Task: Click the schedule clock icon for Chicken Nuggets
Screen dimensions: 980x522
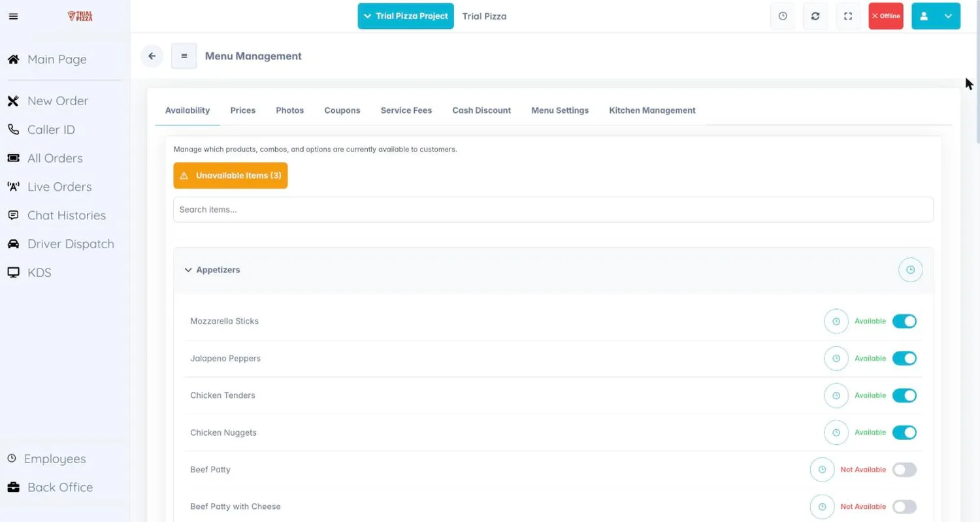Action: [836, 432]
